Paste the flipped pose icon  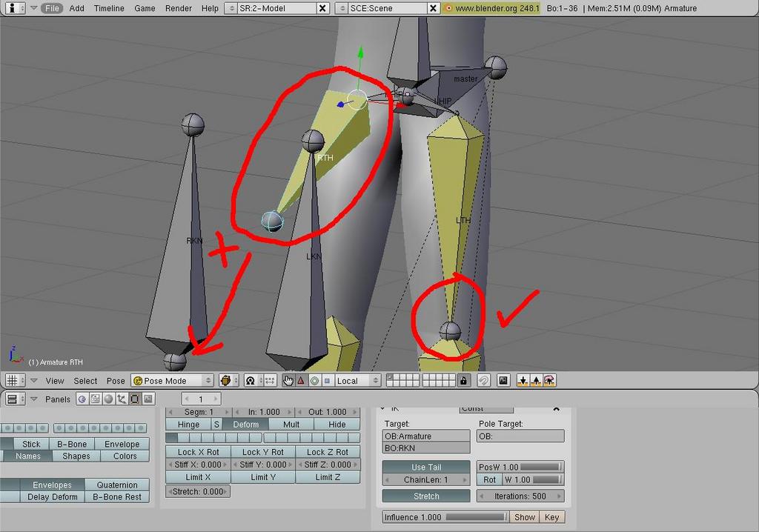click(x=549, y=381)
